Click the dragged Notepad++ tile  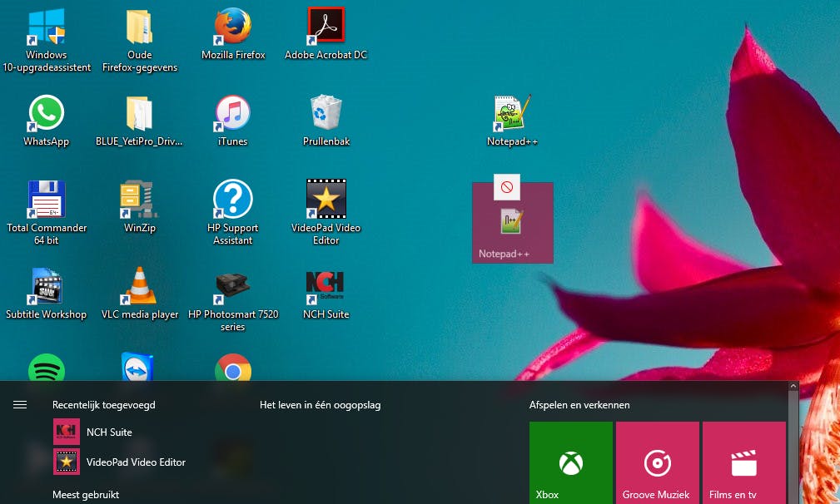(512, 223)
